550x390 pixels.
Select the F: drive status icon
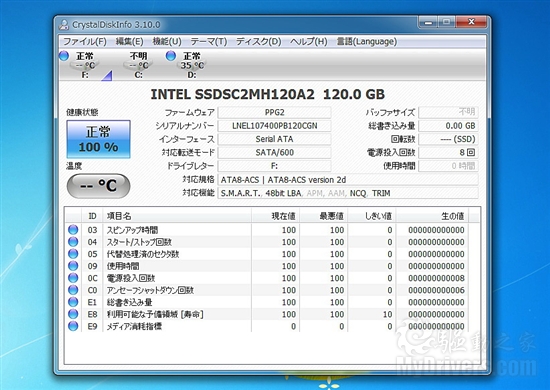click(64, 56)
